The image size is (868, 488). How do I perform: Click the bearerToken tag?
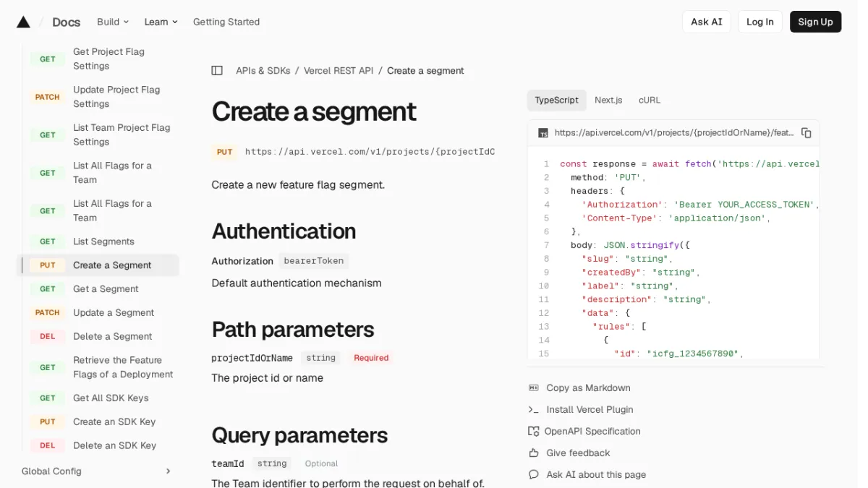[x=314, y=261]
